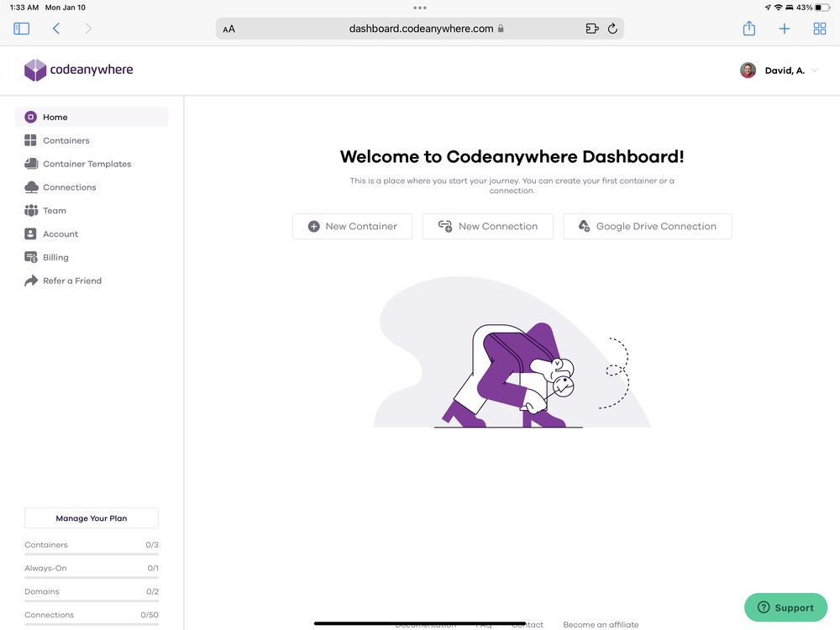This screenshot has width=840, height=630.
Task: Open a new tab with plus icon
Action: (x=785, y=29)
